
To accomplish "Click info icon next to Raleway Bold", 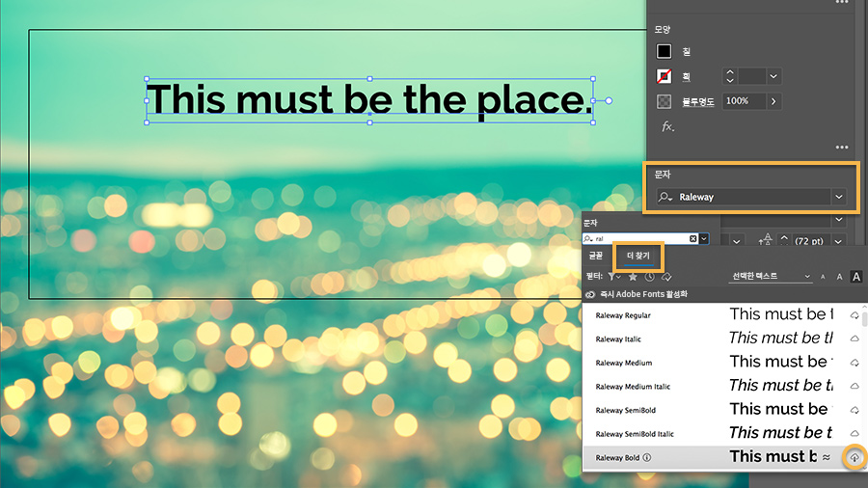I will click(646, 457).
